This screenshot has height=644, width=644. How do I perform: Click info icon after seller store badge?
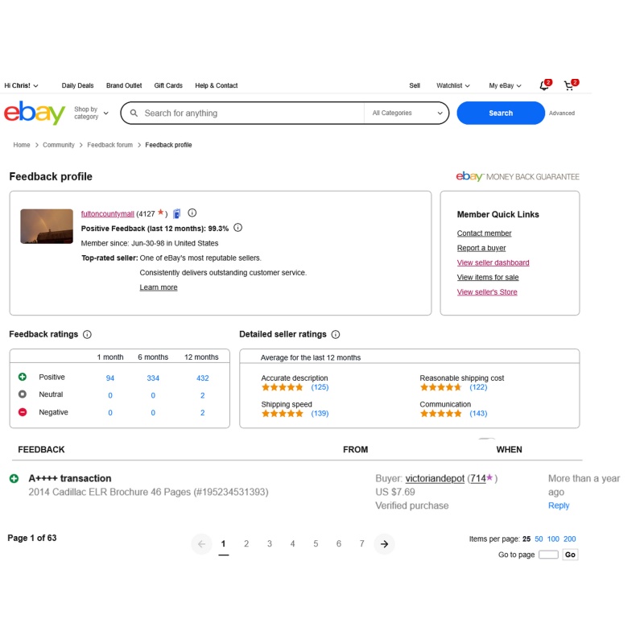tap(192, 213)
